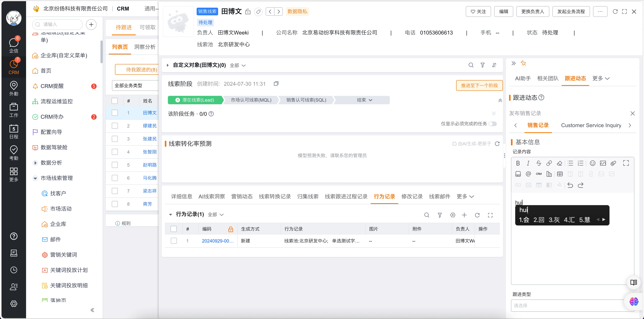Apply strikethrough formatting in record editor
Image resolution: width=644 pixels, height=319 pixels.
(x=539, y=163)
